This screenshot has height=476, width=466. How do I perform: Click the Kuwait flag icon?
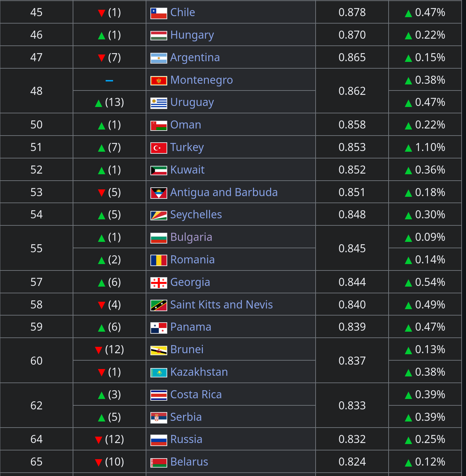[x=158, y=171]
